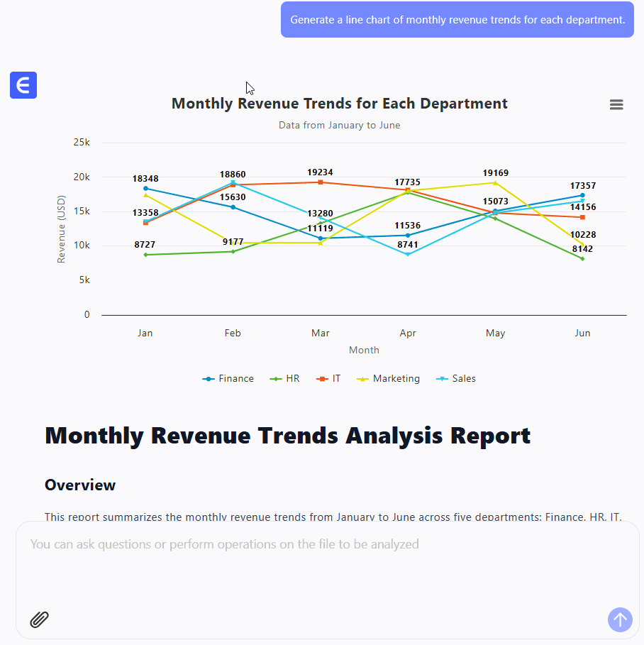
Task: Click the HR January point 8727
Action: pyautogui.click(x=145, y=255)
